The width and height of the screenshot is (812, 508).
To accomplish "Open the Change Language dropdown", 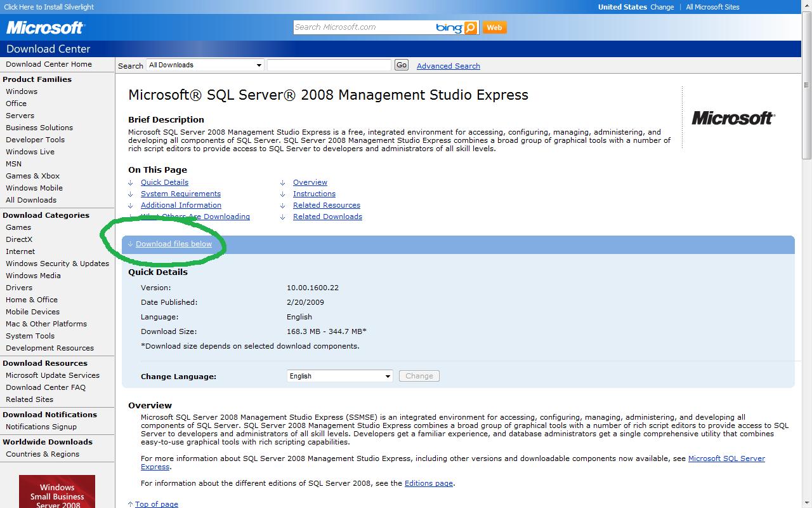I will tap(339, 376).
